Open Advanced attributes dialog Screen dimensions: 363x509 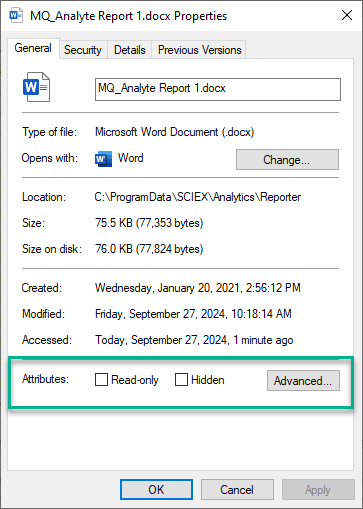coord(303,380)
